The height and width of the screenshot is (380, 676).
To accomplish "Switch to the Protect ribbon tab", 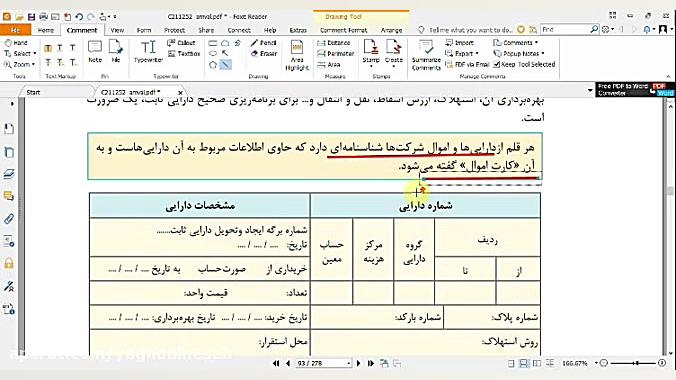I will tap(175, 30).
